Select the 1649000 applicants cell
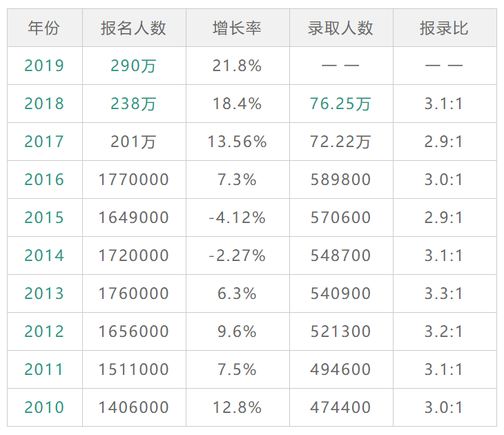This screenshot has width=504, height=435. click(x=134, y=217)
